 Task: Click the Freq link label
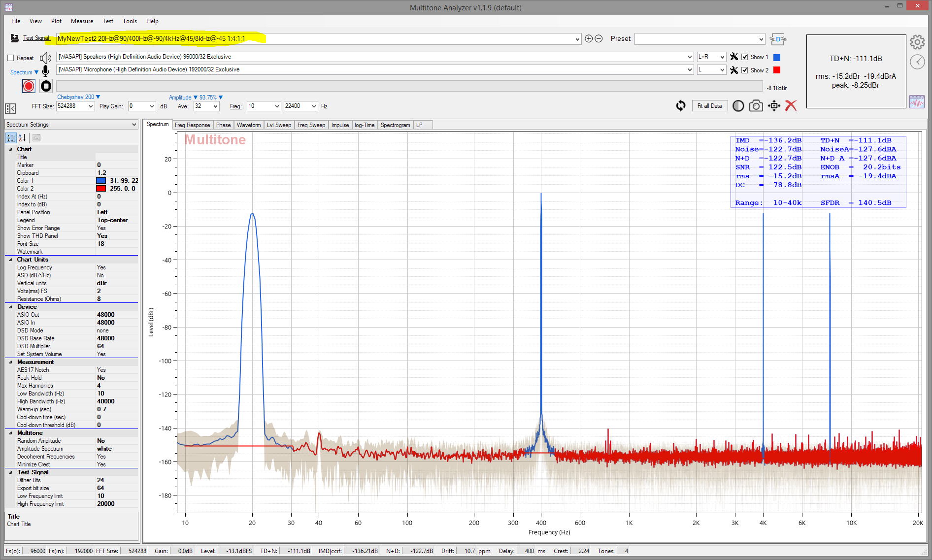[235, 106]
